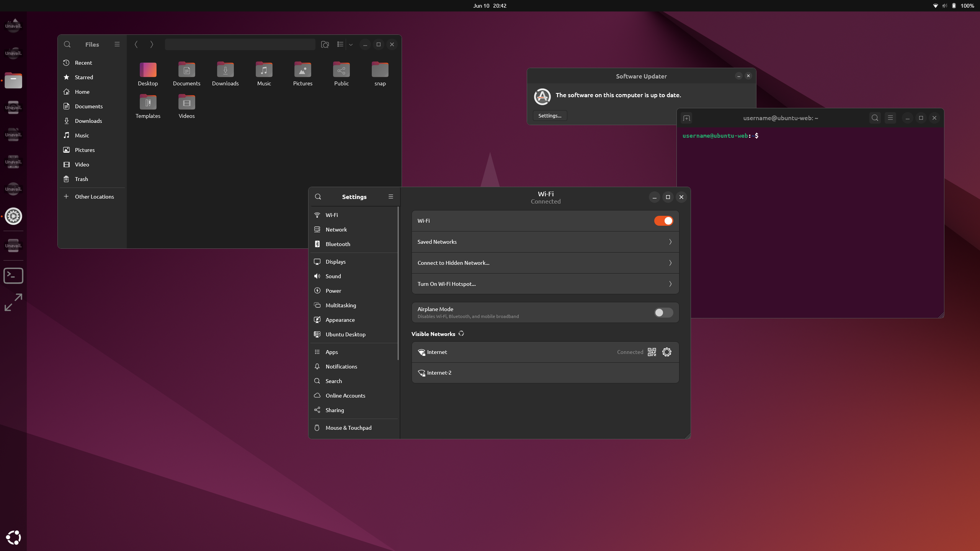
Task: Click the Settings gear in the dock
Action: pyautogui.click(x=13, y=216)
